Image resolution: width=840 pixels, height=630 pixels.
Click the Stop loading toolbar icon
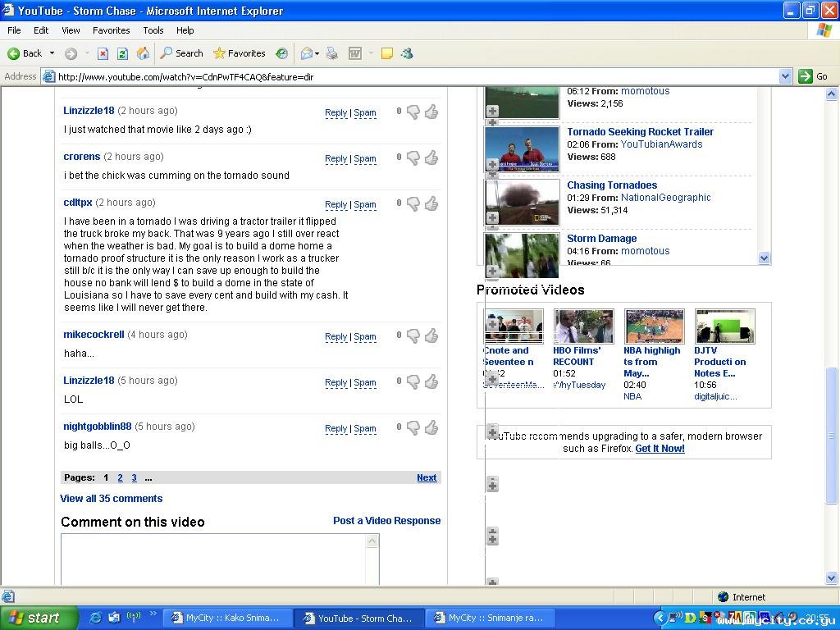click(x=103, y=53)
